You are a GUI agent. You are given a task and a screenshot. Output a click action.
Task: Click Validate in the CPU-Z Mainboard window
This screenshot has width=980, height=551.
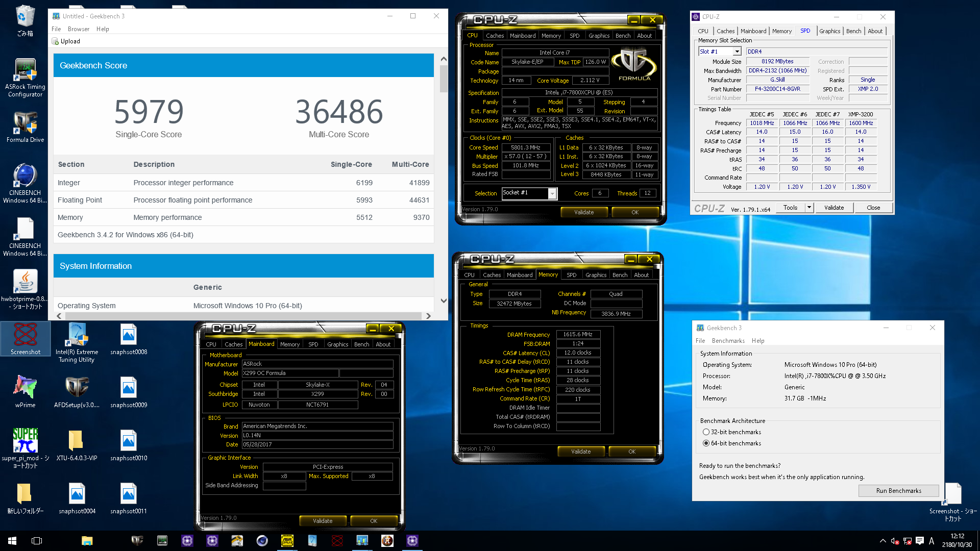tap(323, 521)
